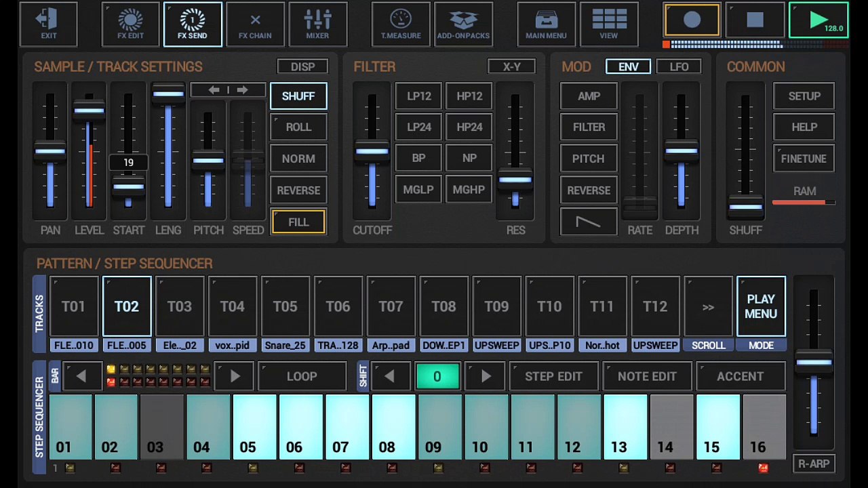
Task: Enable BP filter type
Action: click(x=419, y=159)
